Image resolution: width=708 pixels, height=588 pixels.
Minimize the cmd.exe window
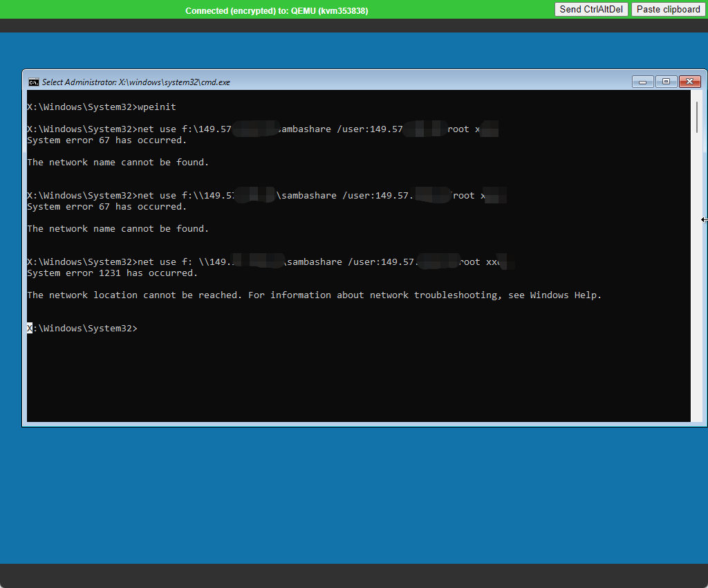[x=642, y=82]
